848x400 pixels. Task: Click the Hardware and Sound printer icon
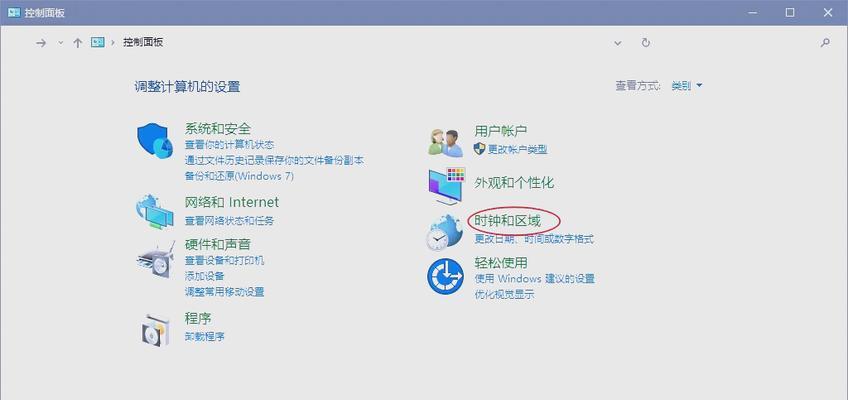coord(155,259)
